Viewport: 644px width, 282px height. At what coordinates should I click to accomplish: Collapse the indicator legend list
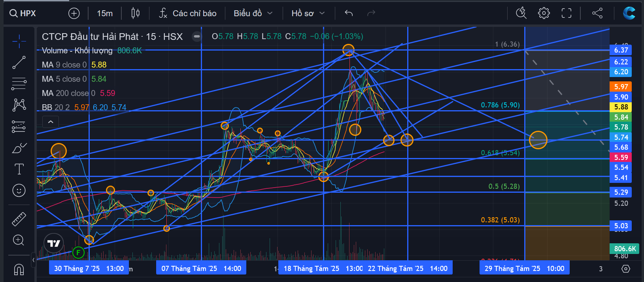click(x=51, y=122)
